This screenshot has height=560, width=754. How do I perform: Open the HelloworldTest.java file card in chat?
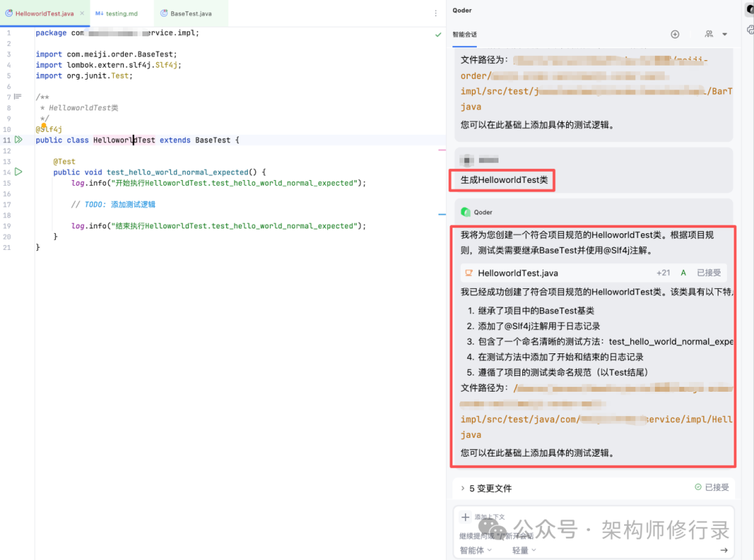coord(593,273)
